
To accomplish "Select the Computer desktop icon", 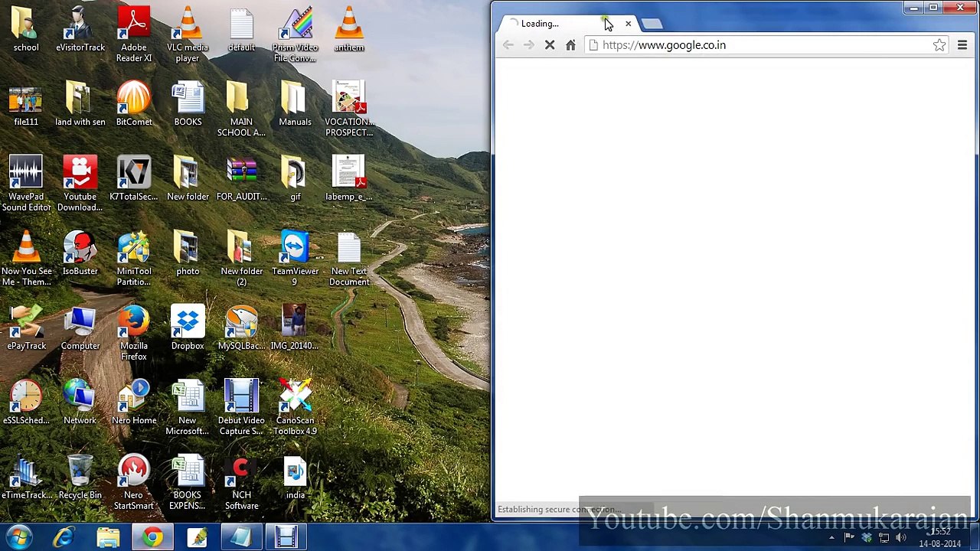I will [80, 328].
